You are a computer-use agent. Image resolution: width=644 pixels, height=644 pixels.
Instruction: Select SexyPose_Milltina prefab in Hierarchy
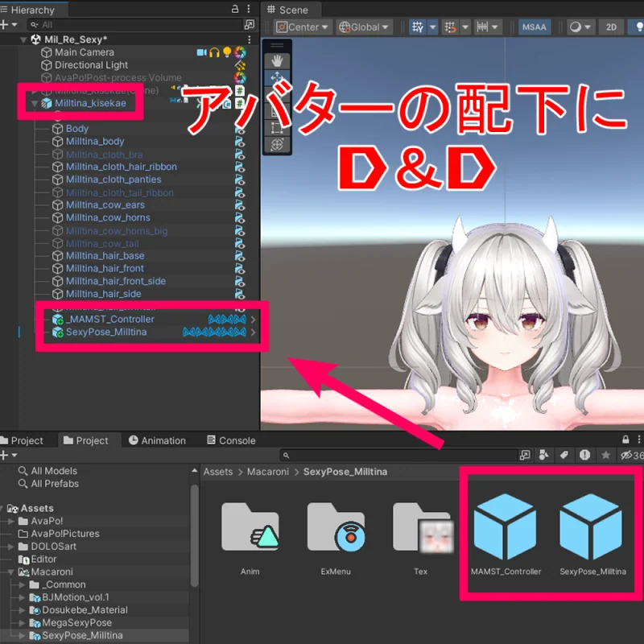pos(106,332)
